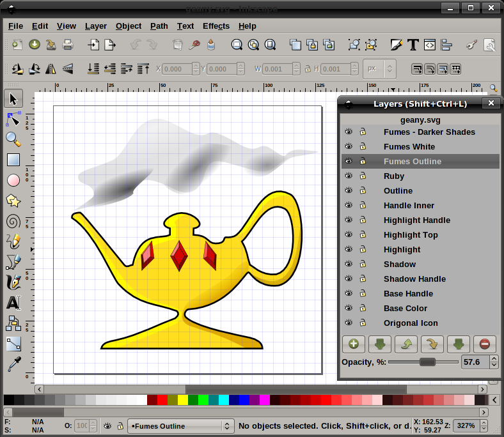Image resolution: width=504 pixels, height=437 pixels.
Task: Select the Spiral tool
Action: (13, 222)
